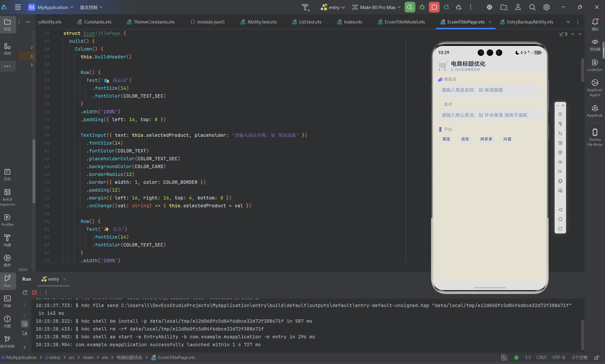Switch to the Index.ets tab
This screenshot has height=364, width=605.
[x=350, y=22]
